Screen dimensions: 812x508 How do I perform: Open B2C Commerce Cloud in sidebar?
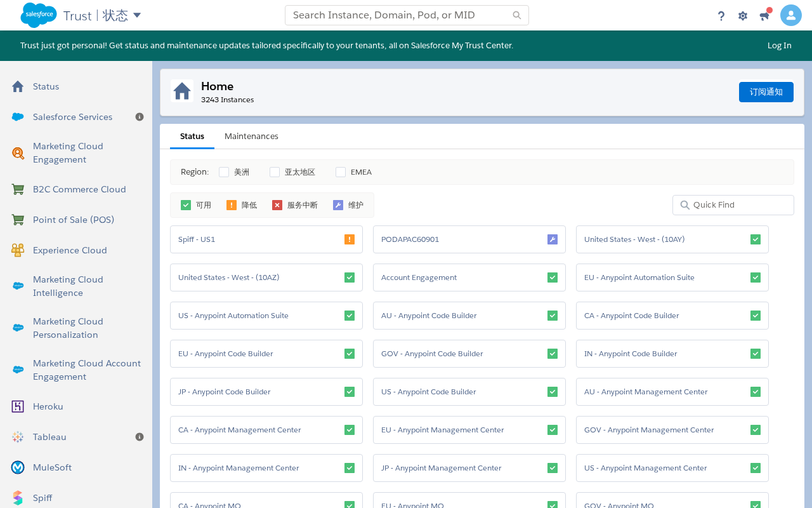[79, 189]
